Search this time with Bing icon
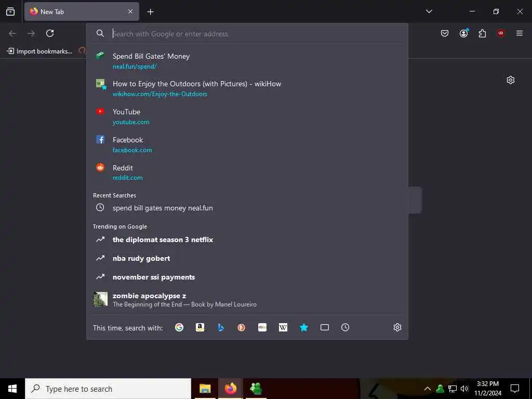Screen dimensions: 532x399 221,327
